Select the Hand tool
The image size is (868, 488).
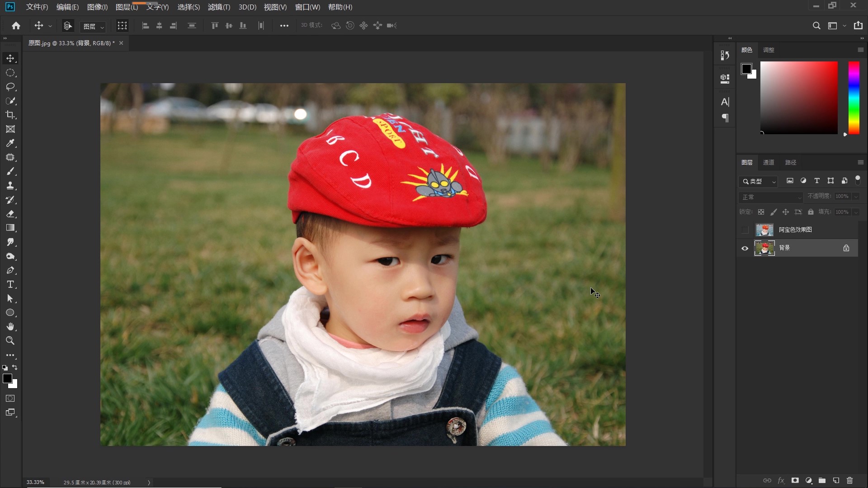coord(10,327)
